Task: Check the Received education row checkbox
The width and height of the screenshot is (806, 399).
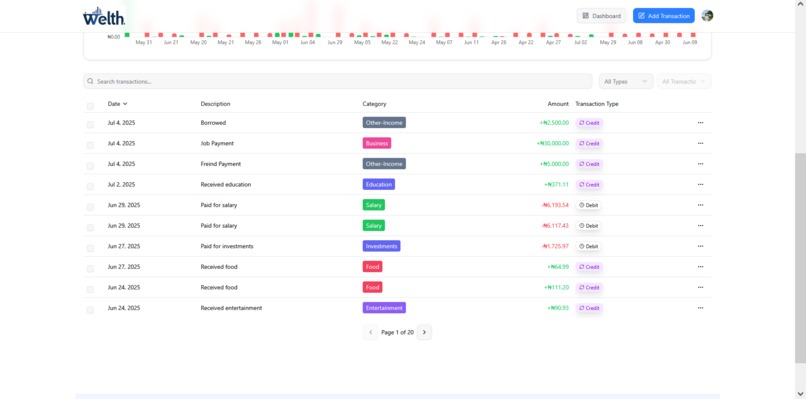Action: click(x=90, y=187)
